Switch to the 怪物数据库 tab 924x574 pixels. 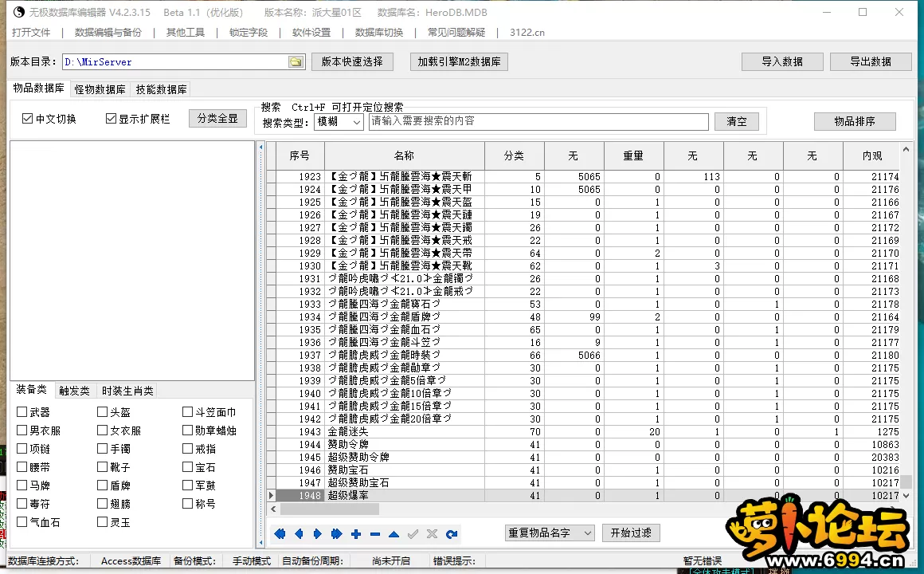pos(100,89)
